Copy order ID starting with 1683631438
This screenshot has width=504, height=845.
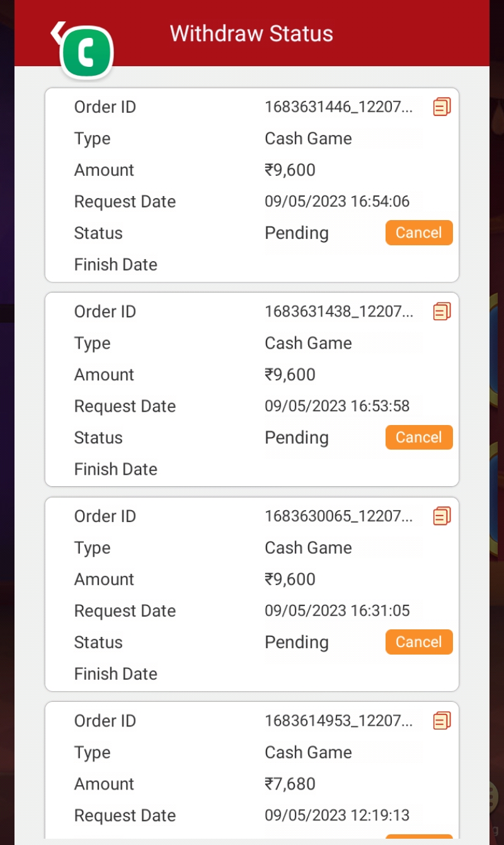coord(442,312)
